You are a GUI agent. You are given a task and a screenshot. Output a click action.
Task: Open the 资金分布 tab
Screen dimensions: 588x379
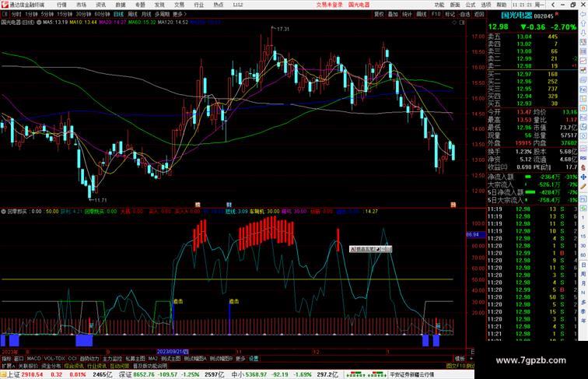tap(51, 366)
